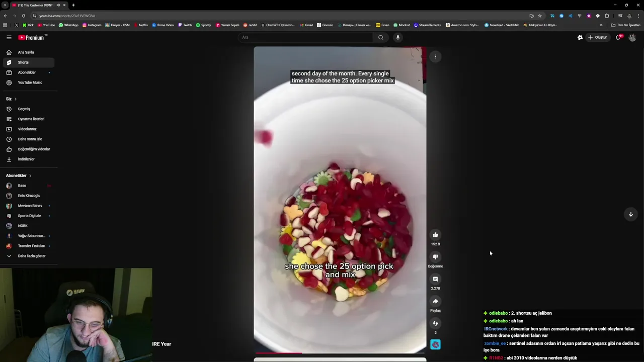Pause the Short by clicking video
The height and width of the screenshot is (362, 644).
[x=340, y=200]
